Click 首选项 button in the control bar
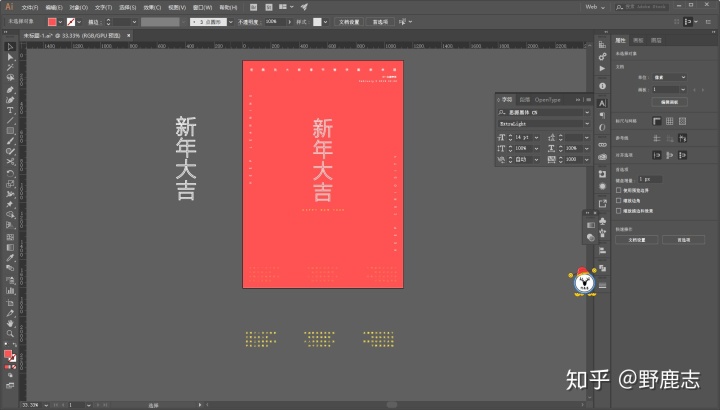The width and height of the screenshot is (720, 410). [380, 22]
